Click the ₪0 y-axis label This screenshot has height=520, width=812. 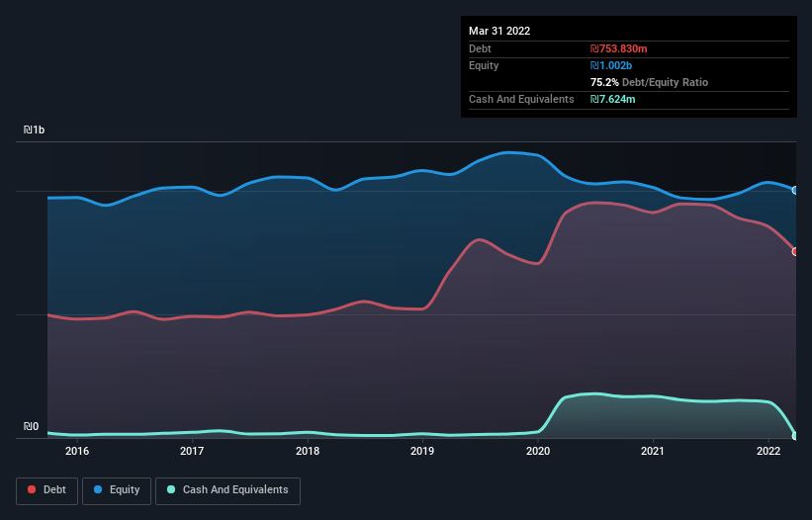[31, 426]
